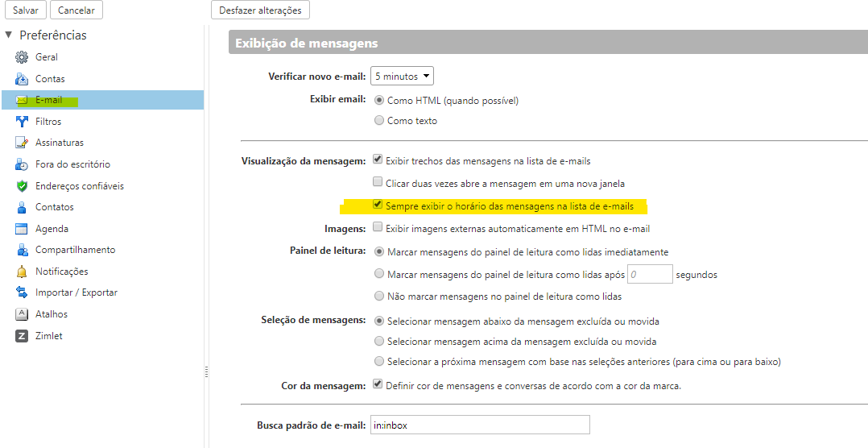Click the seconds field for mark-as-read delay
Viewport: 868px width, 448px height.
649,275
